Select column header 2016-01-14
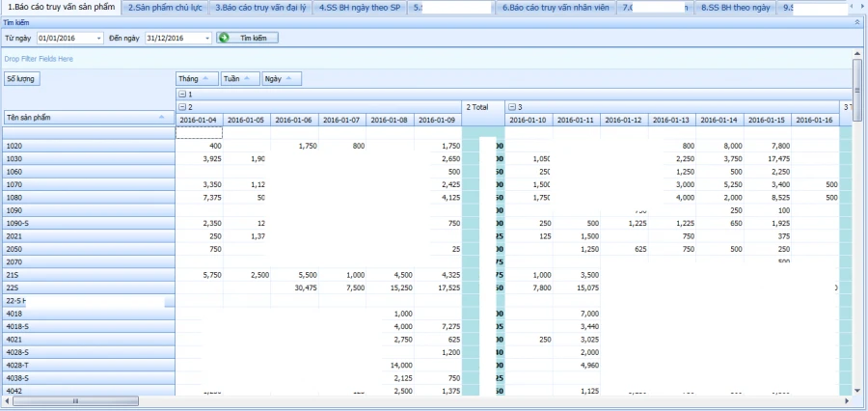868x411 pixels. tap(719, 120)
